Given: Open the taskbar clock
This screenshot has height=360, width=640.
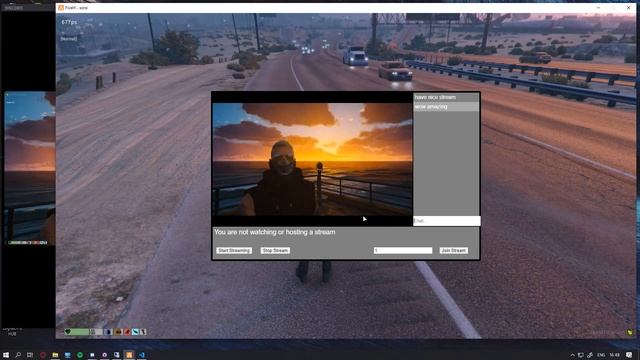Looking at the screenshot, I should pyautogui.click(x=614, y=355).
